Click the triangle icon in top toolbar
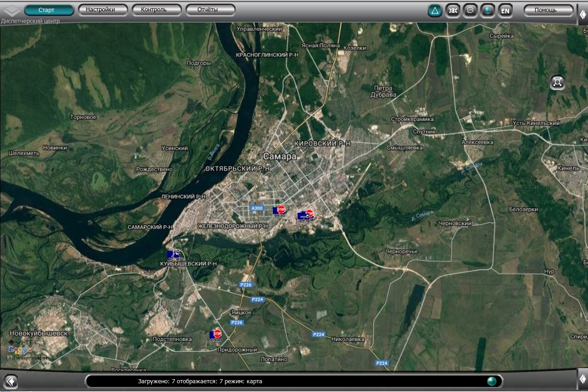588x392 pixels. 435,10
